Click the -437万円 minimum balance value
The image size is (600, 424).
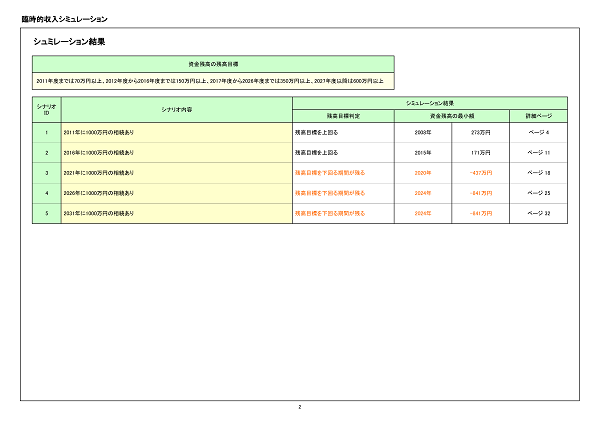480,172
